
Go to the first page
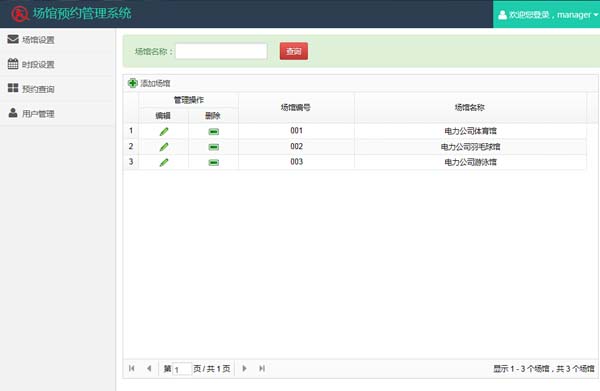[x=132, y=368]
